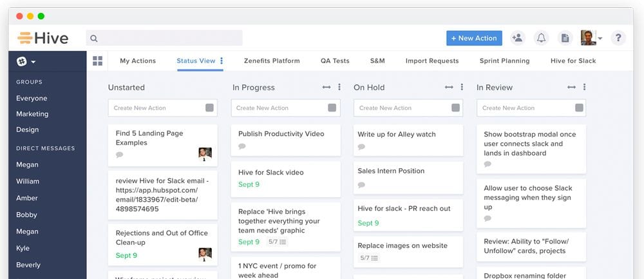Click the search magnifier icon
The height and width of the screenshot is (279, 644).
coord(94,39)
